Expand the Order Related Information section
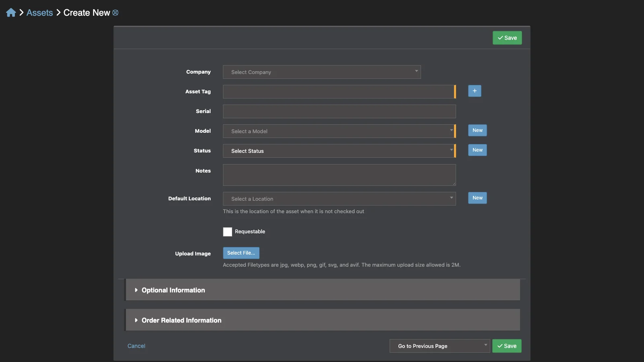 (323, 320)
